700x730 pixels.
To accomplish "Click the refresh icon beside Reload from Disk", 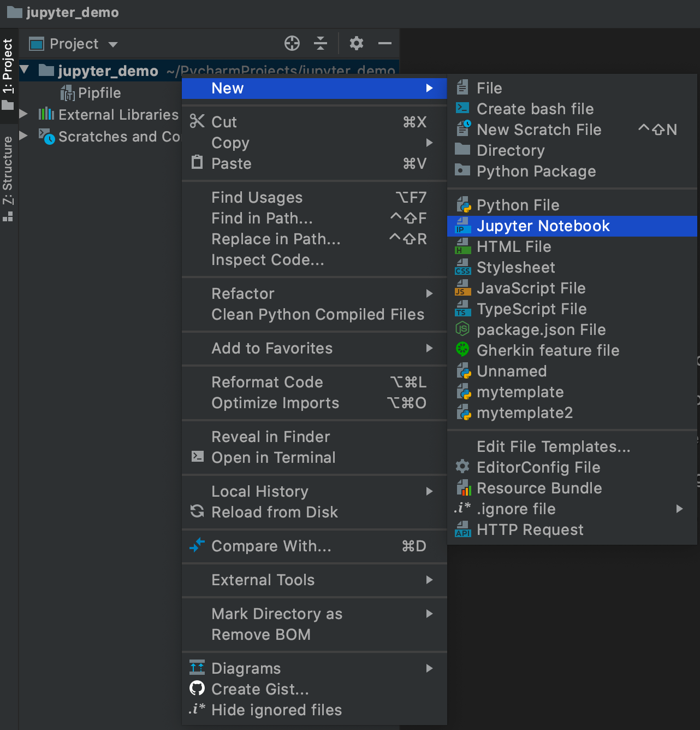I will coord(197,511).
